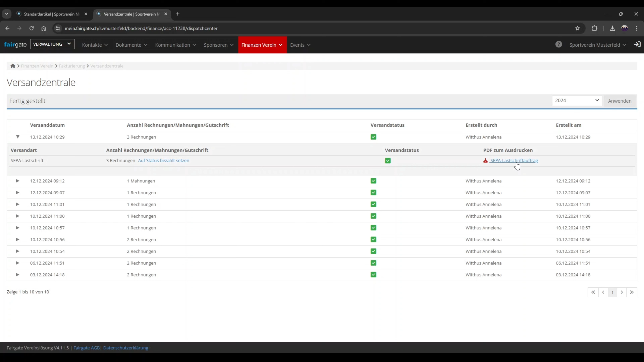Click the logout icon in header
Viewport: 644px width, 362px height.
pyautogui.click(x=637, y=44)
